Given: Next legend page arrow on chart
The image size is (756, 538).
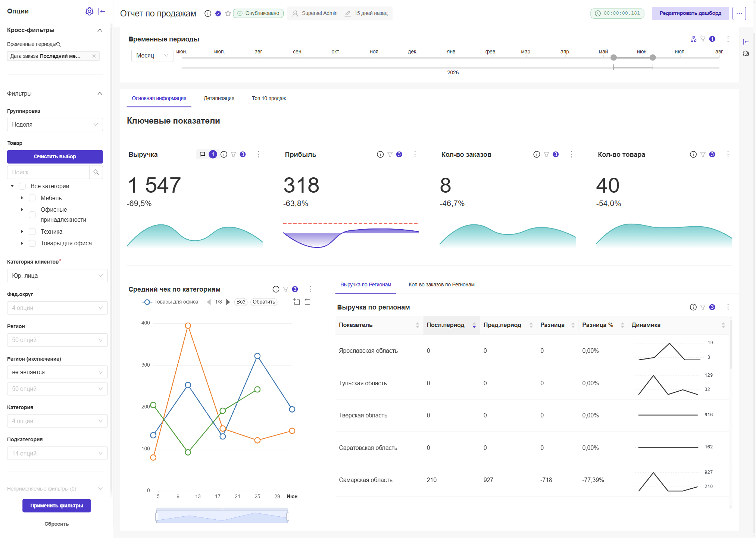Looking at the screenshot, I should pos(228,302).
